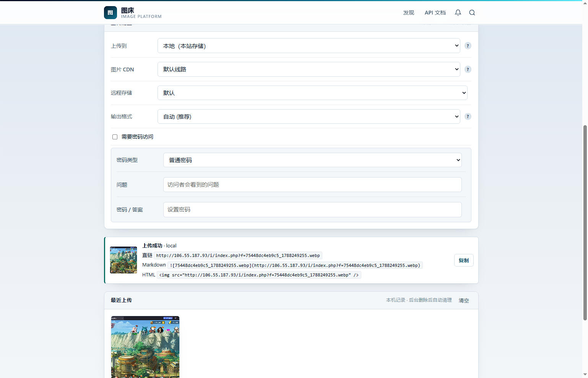Show help for the 输出格式 option

(468, 116)
